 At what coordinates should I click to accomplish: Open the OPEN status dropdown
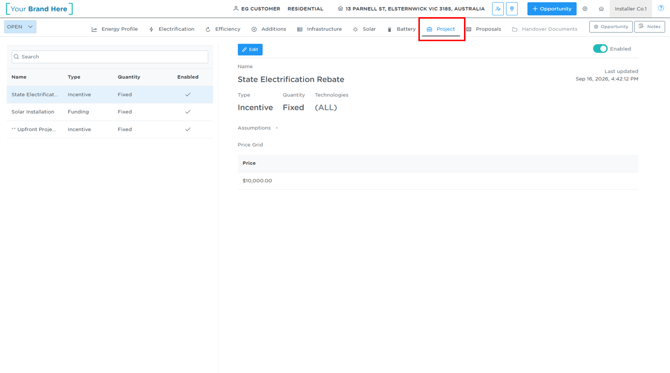(x=20, y=26)
